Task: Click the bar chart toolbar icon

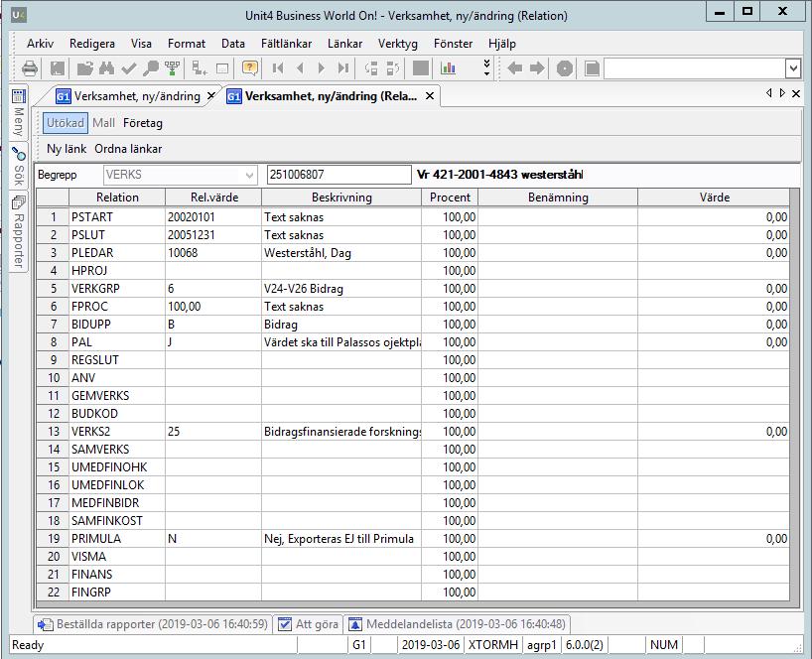Action: coord(448,67)
